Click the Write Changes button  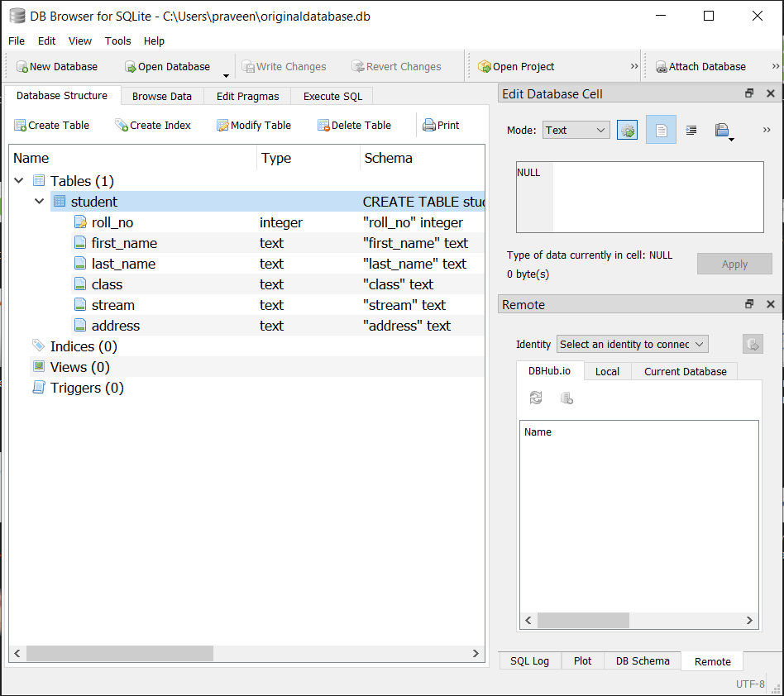(x=284, y=66)
